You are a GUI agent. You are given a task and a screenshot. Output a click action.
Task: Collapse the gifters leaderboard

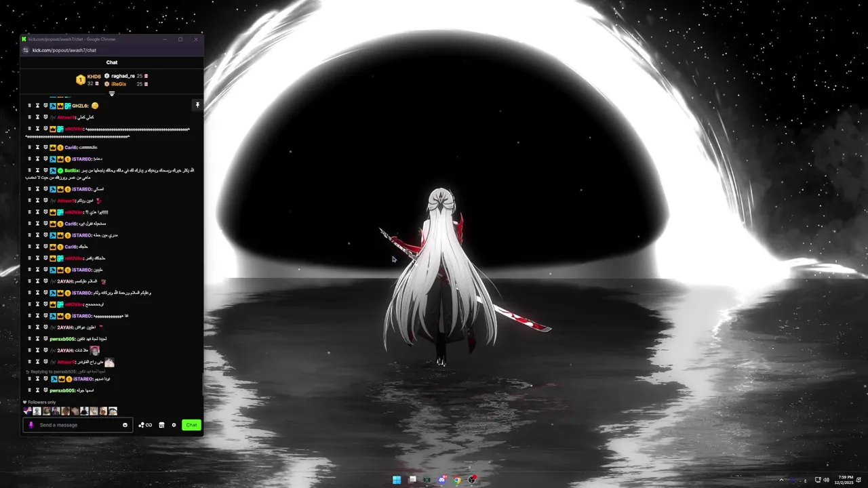pyautogui.click(x=112, y=94)
